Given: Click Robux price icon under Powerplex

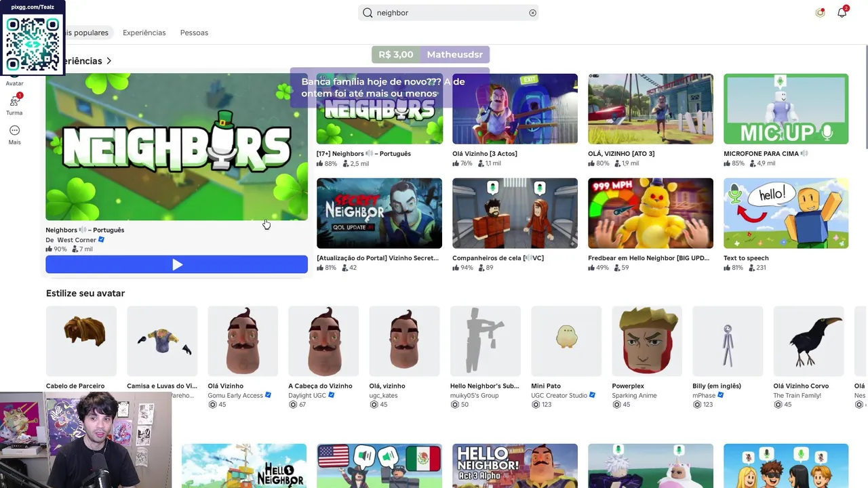Looking at the screenshot, I should [616, 405].
